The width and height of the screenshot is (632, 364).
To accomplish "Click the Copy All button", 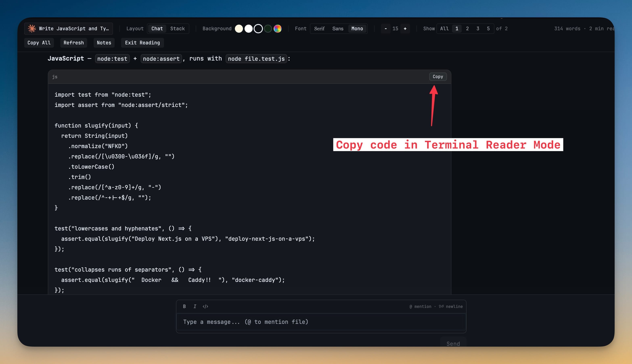I will coord(39,43).
